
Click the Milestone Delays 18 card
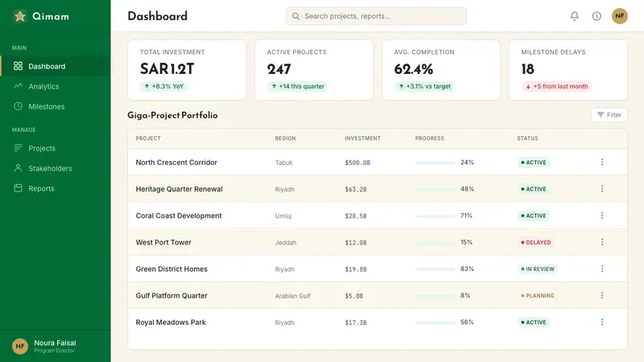click(568, 70)
